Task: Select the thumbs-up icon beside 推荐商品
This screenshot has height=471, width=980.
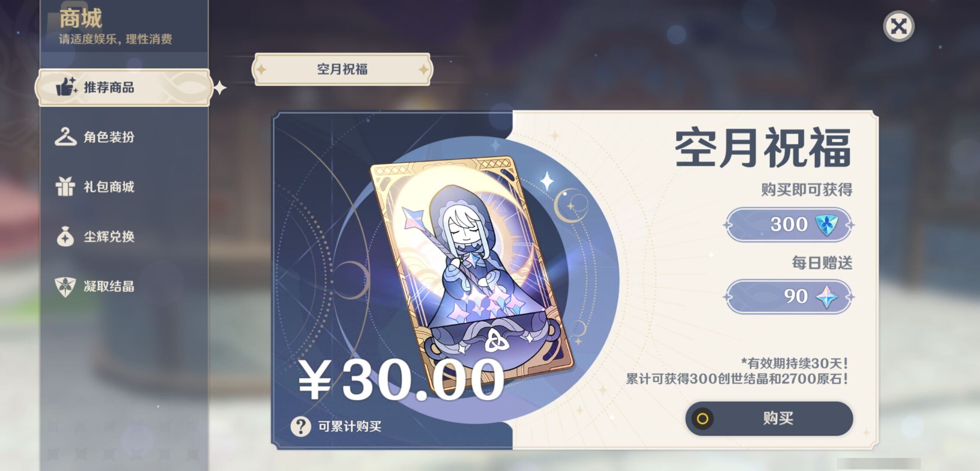Action: (66, 86)
